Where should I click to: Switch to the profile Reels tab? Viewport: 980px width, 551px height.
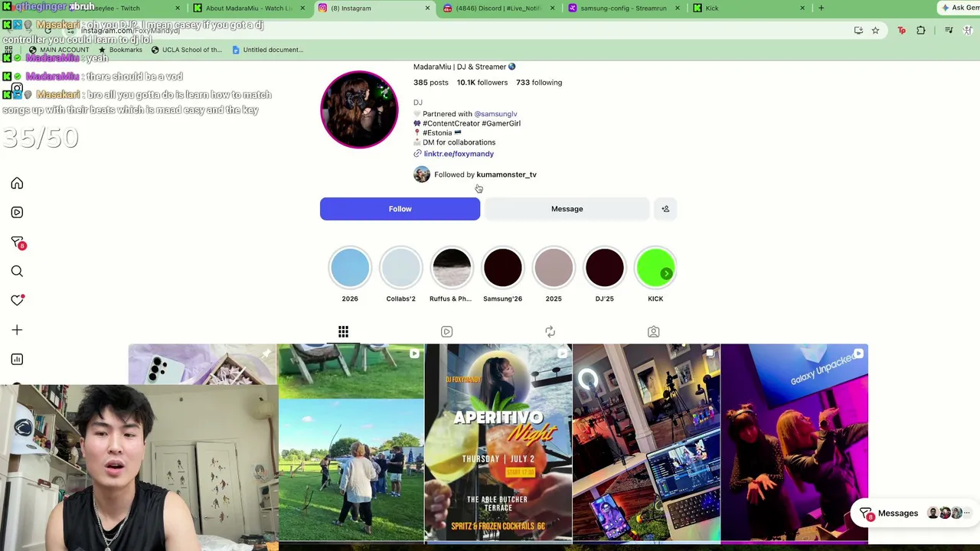point(446,332)
